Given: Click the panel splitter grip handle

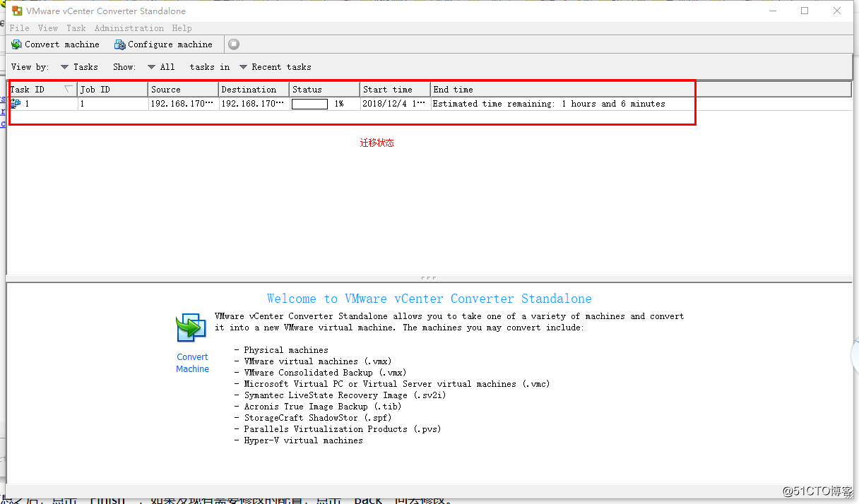Looking at the screenshot, I should 429,278.
